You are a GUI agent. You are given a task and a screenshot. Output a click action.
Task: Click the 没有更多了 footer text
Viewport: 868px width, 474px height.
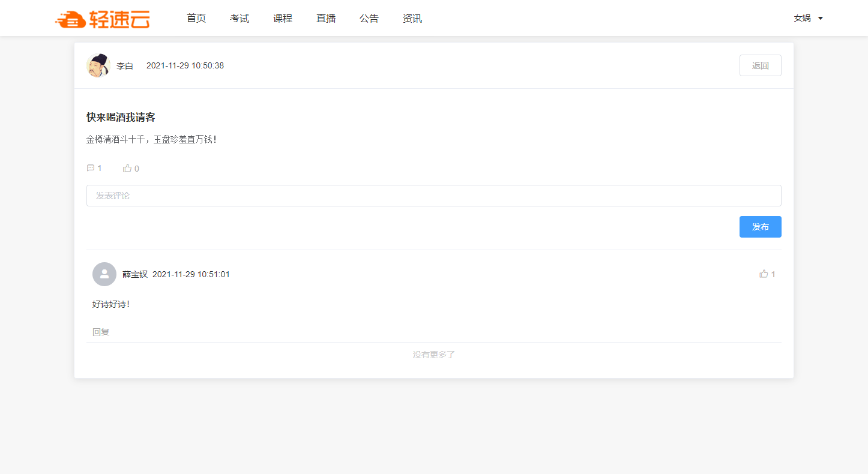coord(434,355)
